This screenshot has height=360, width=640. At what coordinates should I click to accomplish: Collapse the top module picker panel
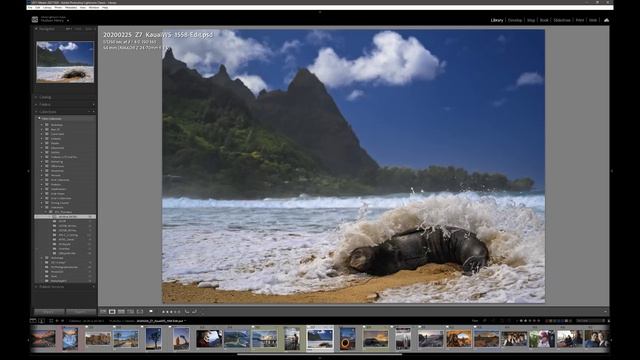pos(320,12)
